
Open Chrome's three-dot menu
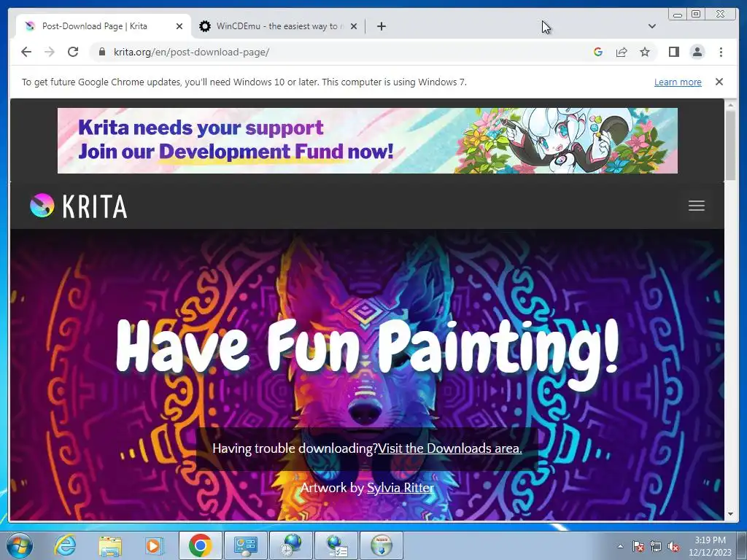pos(721,52)
